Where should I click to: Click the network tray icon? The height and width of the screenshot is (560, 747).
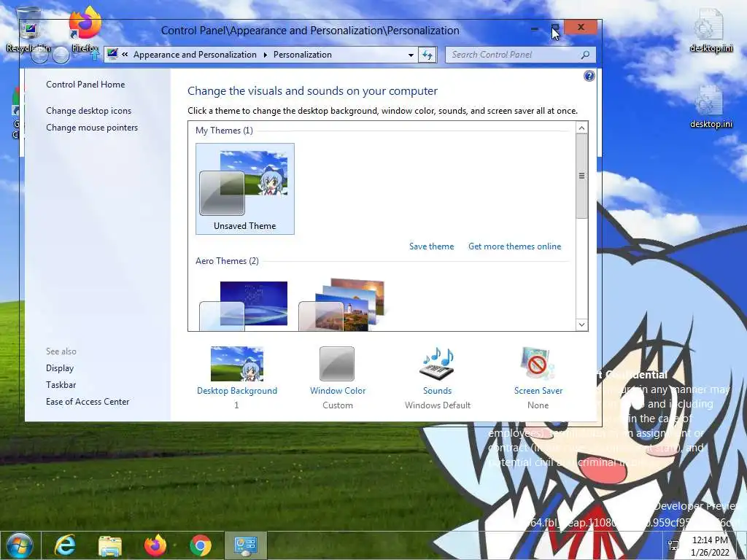pyautogui.click(x=673, y=545)
